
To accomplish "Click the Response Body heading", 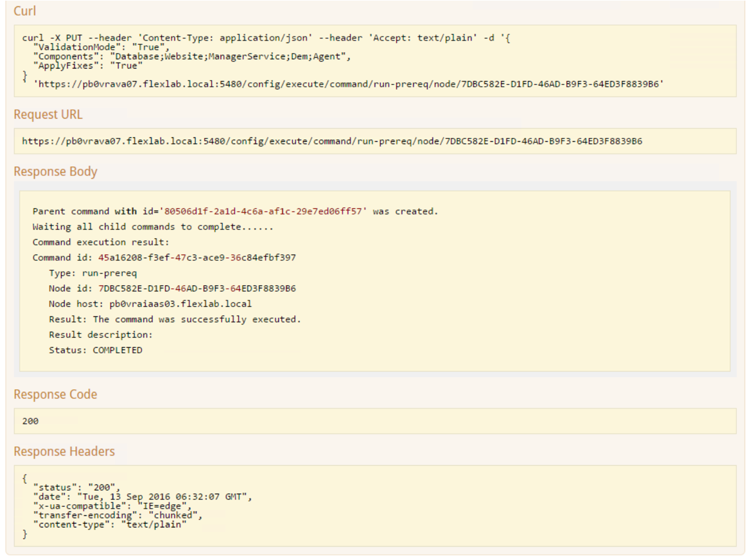I will coord(55,171).
